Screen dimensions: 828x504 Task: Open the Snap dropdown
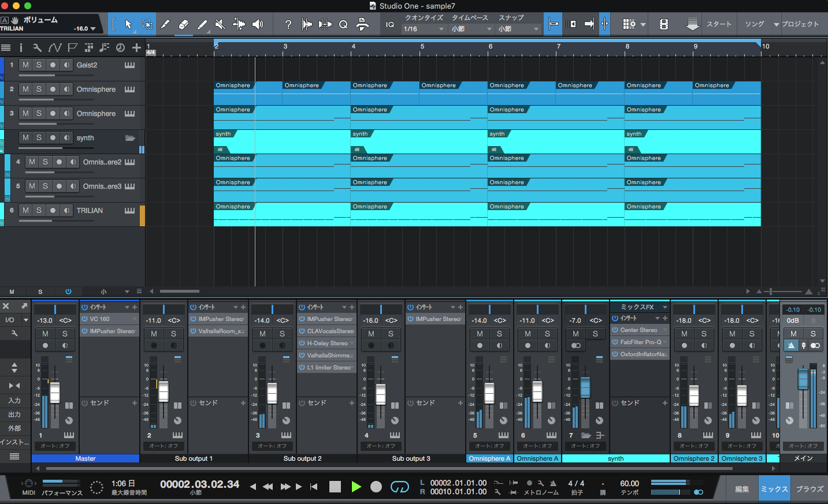click(519, 29)
